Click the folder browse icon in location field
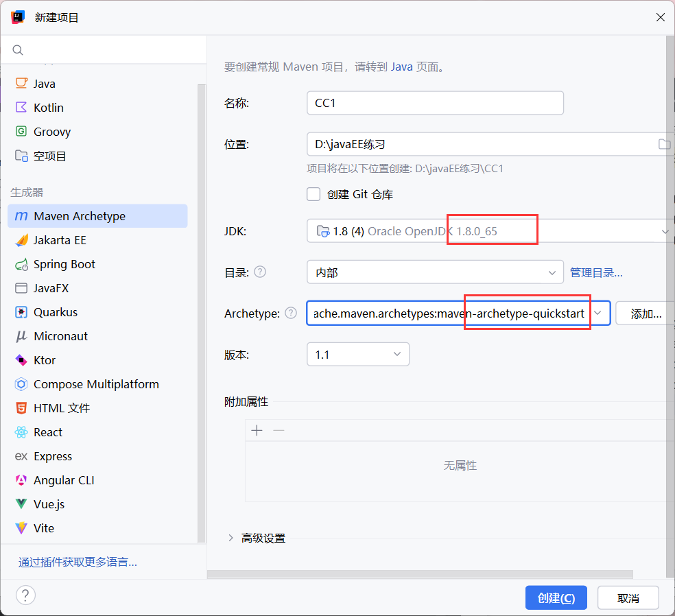675x616 pixels. click(663, 144)
